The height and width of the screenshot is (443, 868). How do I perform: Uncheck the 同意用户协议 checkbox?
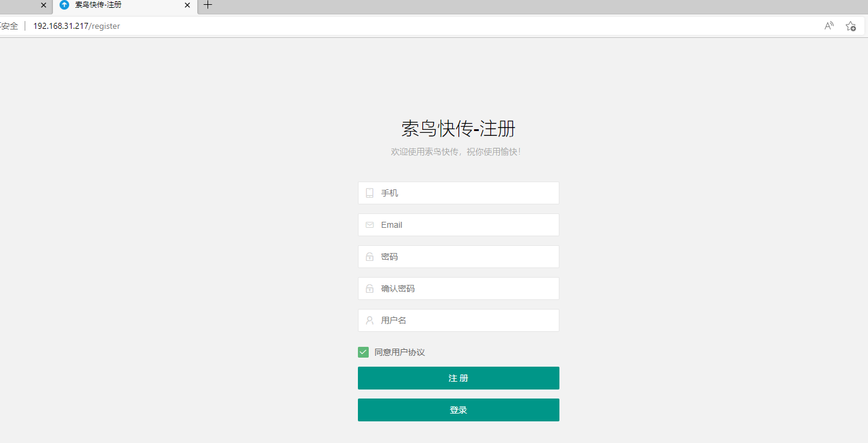tap(363, 352)
